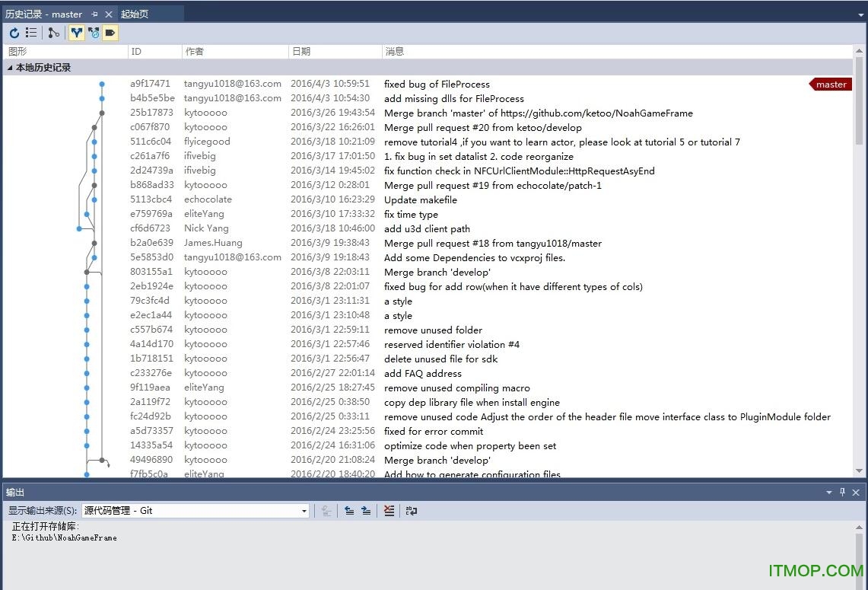Screen dimensions: 868x590
Task: Select the 'fixed for error commit' row
Action: 428,431
